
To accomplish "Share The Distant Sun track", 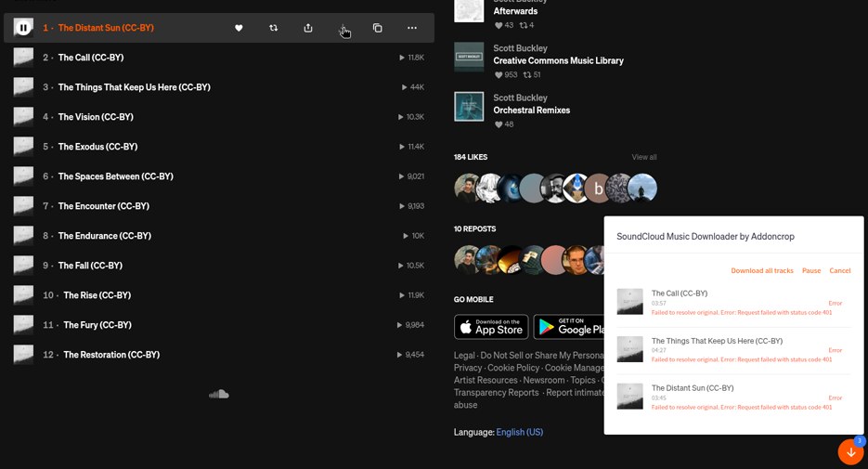I will point(308,28).
